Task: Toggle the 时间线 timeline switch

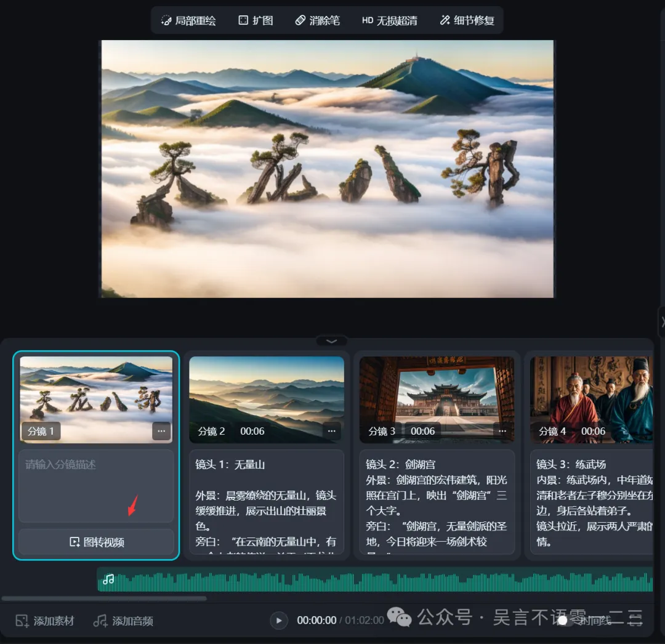Action: pyautogui.click(x=566, y=620)
